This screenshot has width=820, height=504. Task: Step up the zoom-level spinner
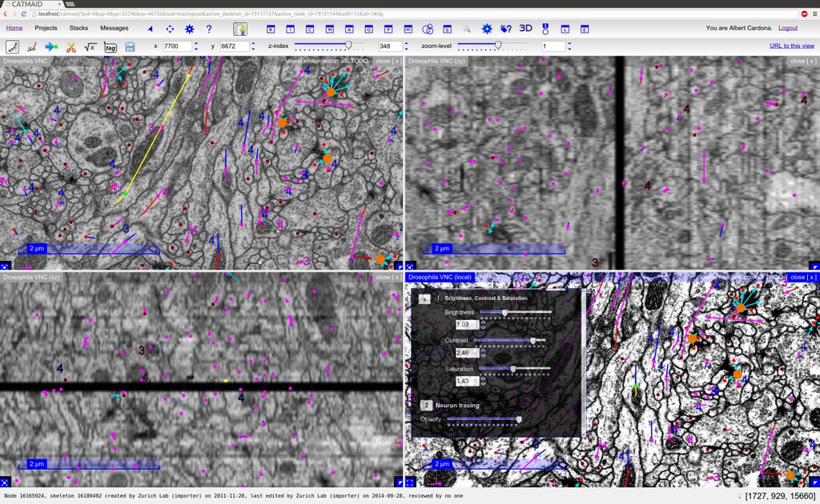(569, 44)
